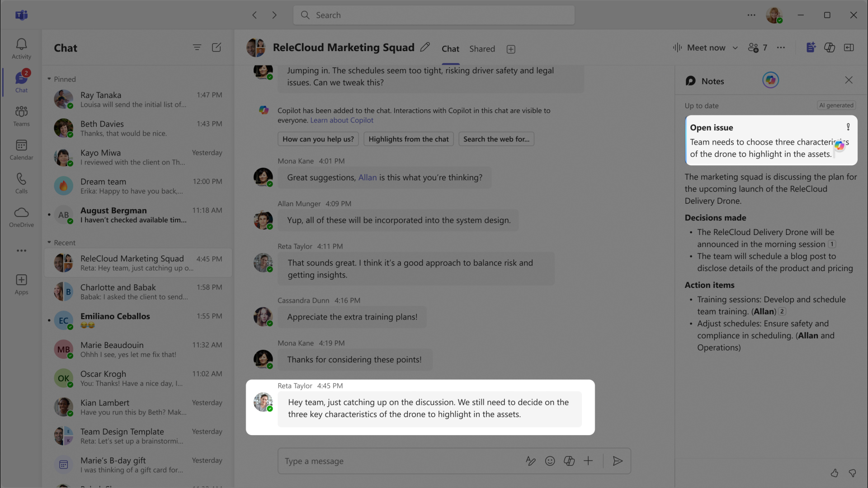Open the Oscar Krogh chat
Viewport: 868px width, 488px height.
tap(138, 379)
